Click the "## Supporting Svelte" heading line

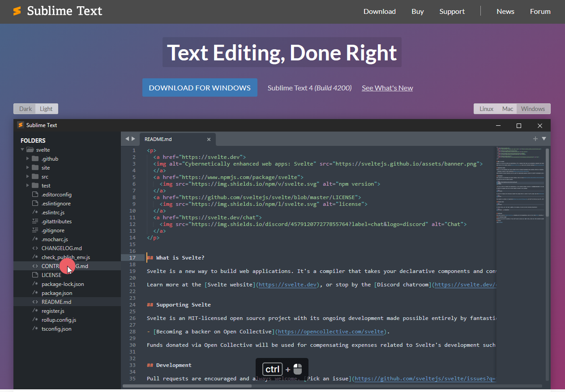[x=179, y=305]
